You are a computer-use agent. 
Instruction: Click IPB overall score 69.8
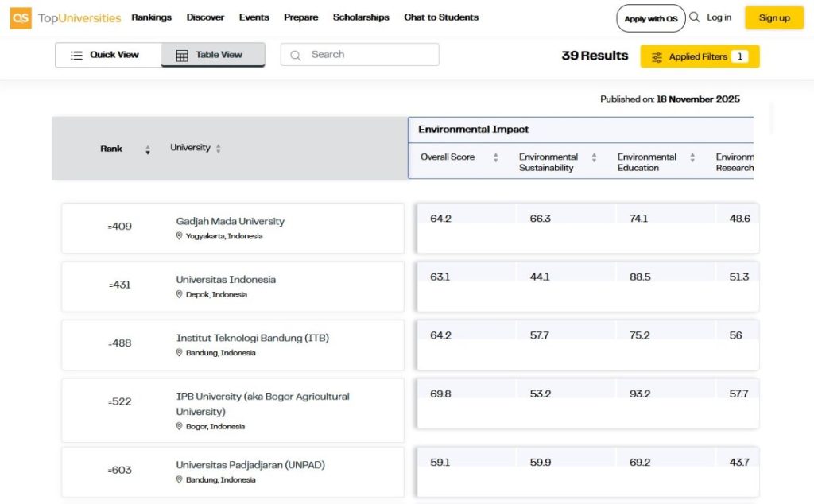click(x=440, y=394)
